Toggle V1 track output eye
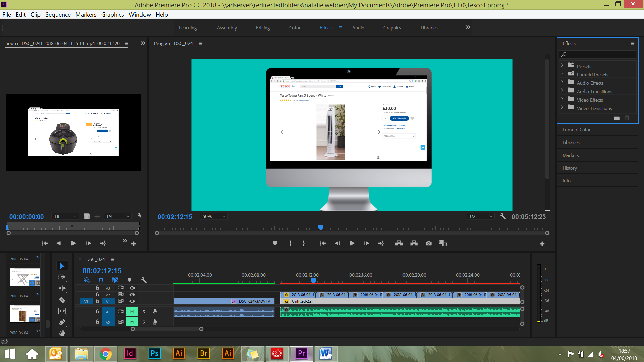644x362 pixels. [132, 301]
